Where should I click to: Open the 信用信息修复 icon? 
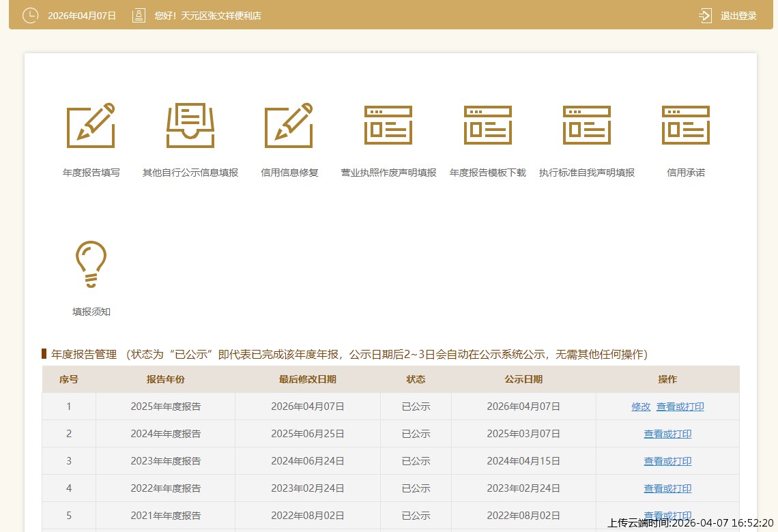tap(289, 125)
